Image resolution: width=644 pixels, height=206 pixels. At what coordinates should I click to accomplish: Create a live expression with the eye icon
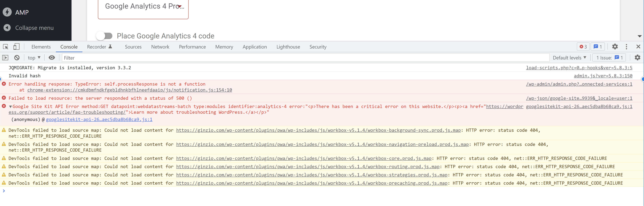[52, 57]
